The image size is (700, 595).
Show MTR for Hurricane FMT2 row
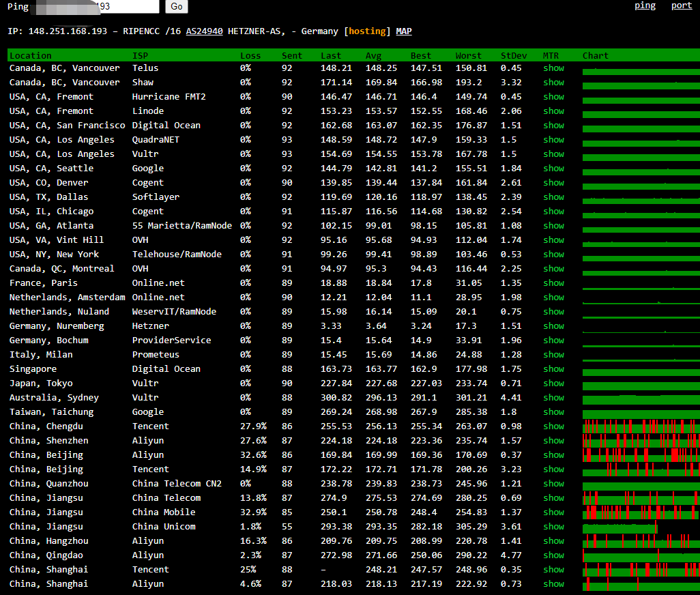pyautogui.click(x=553, y=97)
